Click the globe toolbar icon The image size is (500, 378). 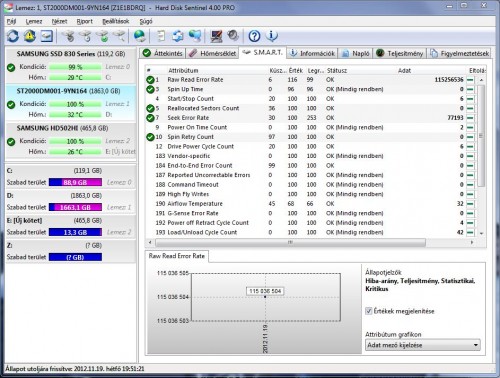pos(140,36)
